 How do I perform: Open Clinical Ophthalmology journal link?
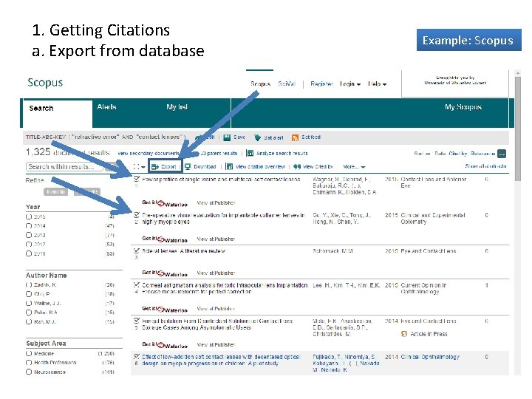[x=430, y=357]
